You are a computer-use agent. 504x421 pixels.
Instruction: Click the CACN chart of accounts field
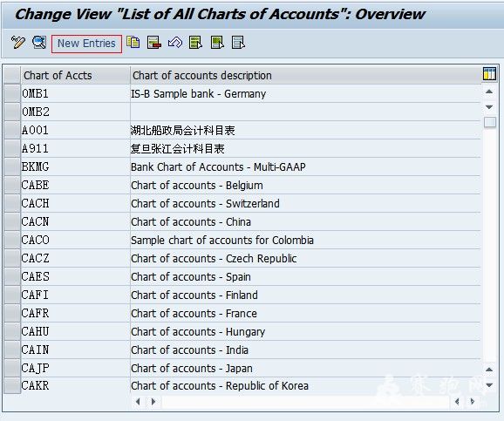coord(75,221)
